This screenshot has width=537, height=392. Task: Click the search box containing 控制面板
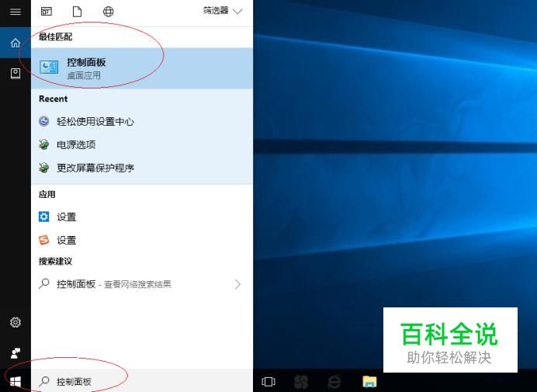pos(142,381)
